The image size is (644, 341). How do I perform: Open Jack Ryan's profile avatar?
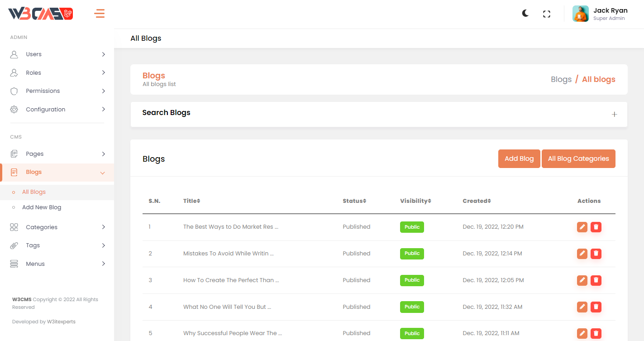coord(580,14)
